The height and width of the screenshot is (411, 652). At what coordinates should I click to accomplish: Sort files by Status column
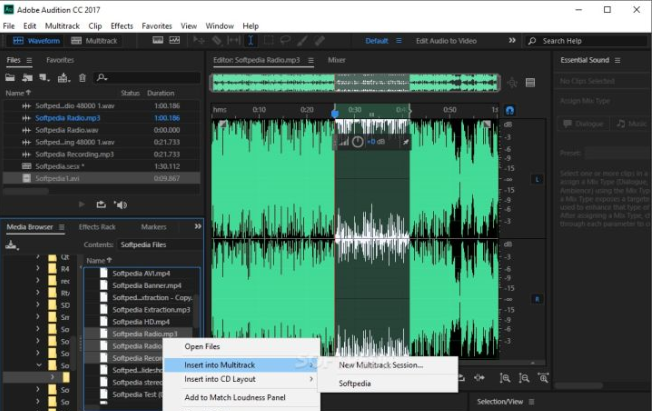(130, 93)
